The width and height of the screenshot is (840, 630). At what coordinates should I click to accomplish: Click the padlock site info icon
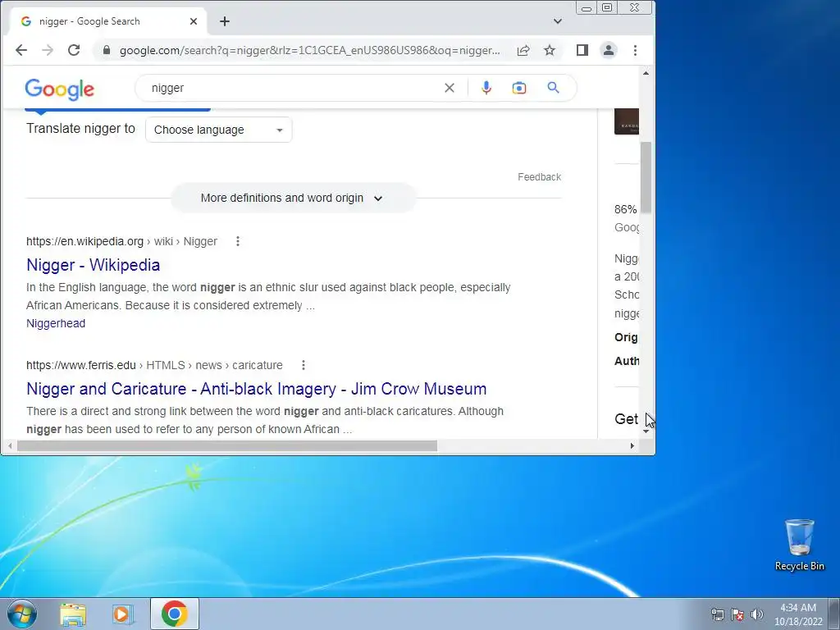click(x=107, y=50)
